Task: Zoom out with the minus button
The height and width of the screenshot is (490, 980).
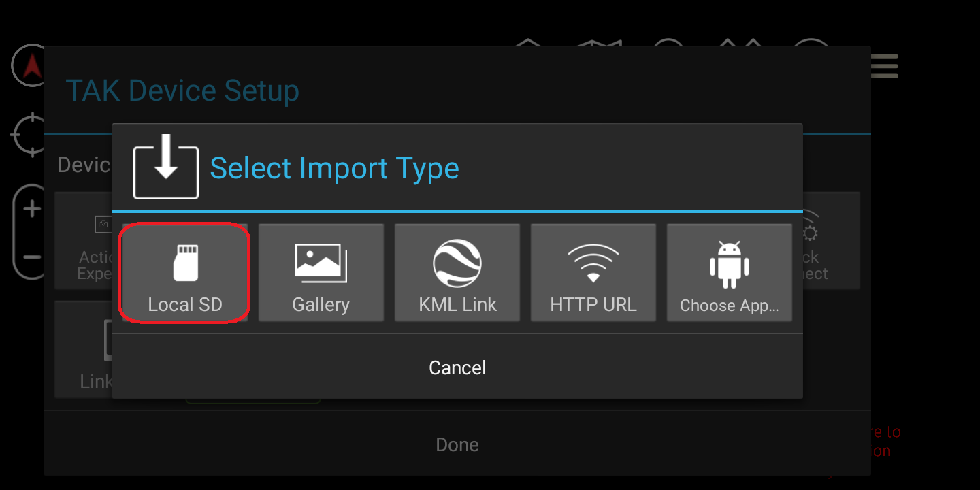Action: [31, 257]
